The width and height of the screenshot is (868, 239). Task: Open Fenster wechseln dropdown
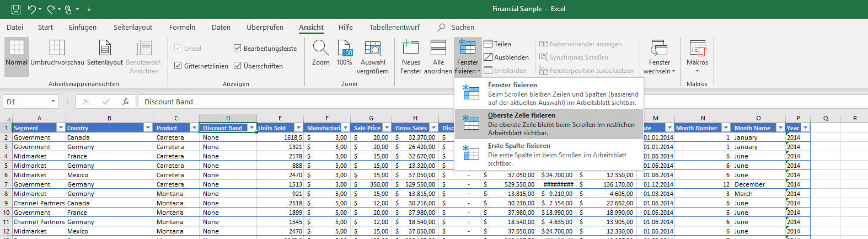[x=659, y=57]
